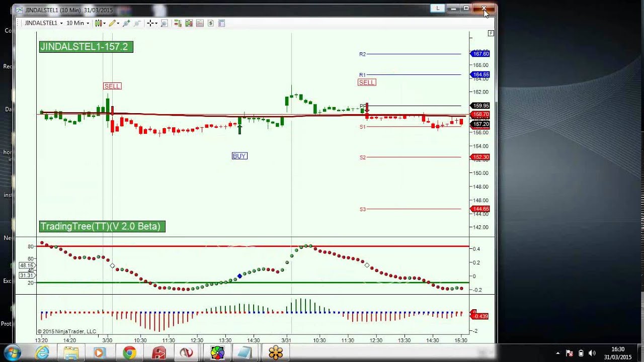Click the BUY signal label
644x362 pixels.
point(239,156)
